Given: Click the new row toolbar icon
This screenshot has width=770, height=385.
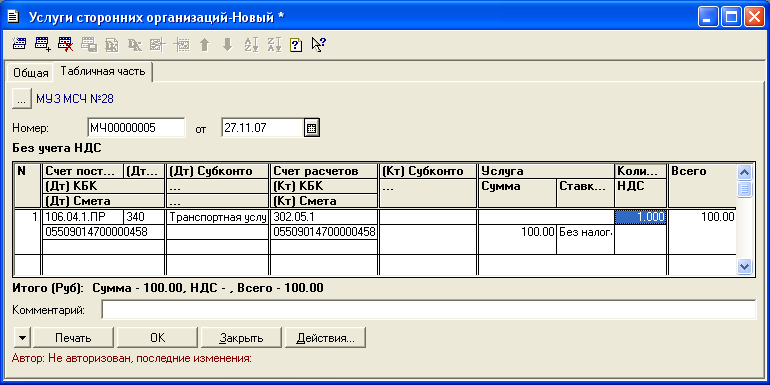Looking at the screenshot, I should [19, 45].
